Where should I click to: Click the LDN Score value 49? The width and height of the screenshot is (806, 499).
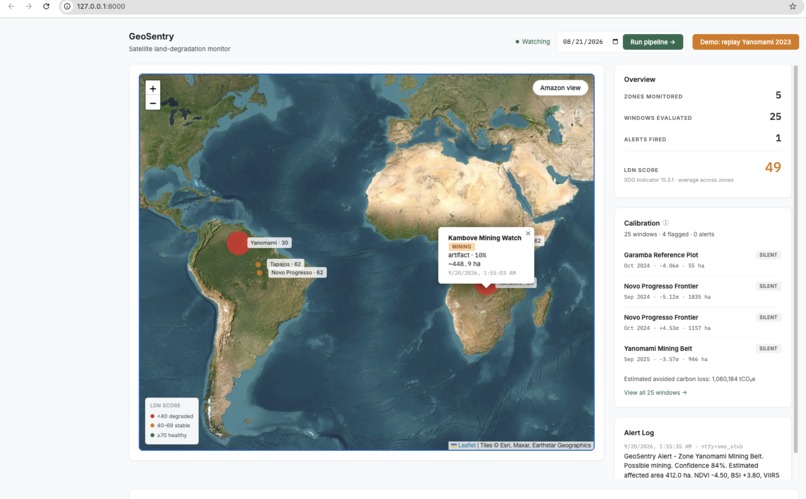point(773,167)
